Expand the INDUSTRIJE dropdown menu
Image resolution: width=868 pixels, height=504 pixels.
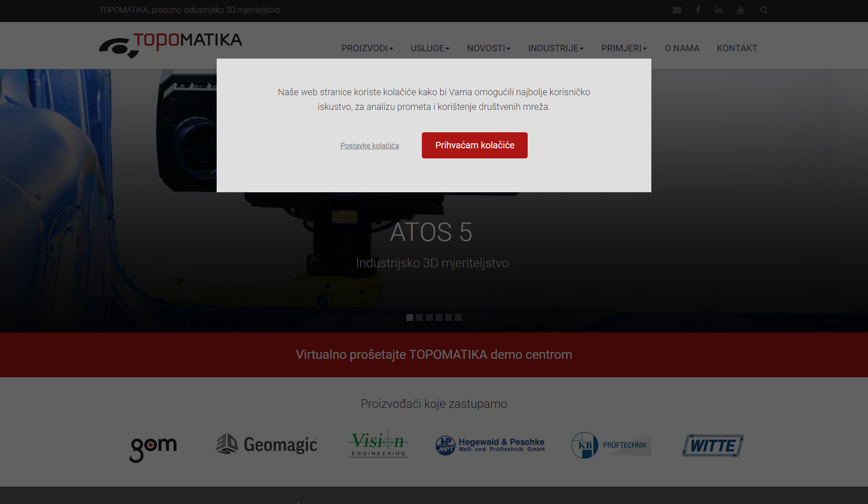pos(556,48)
